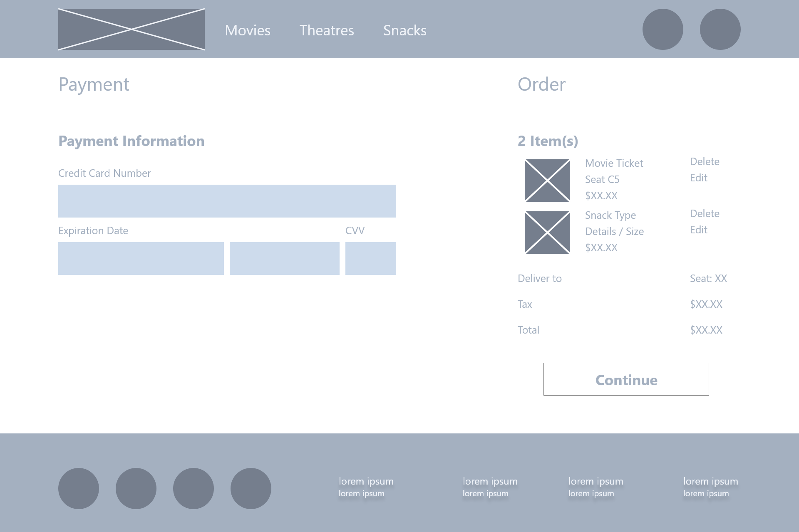Select the Snacks nav item
799x532 pixels.
click(x=404, y=30)
